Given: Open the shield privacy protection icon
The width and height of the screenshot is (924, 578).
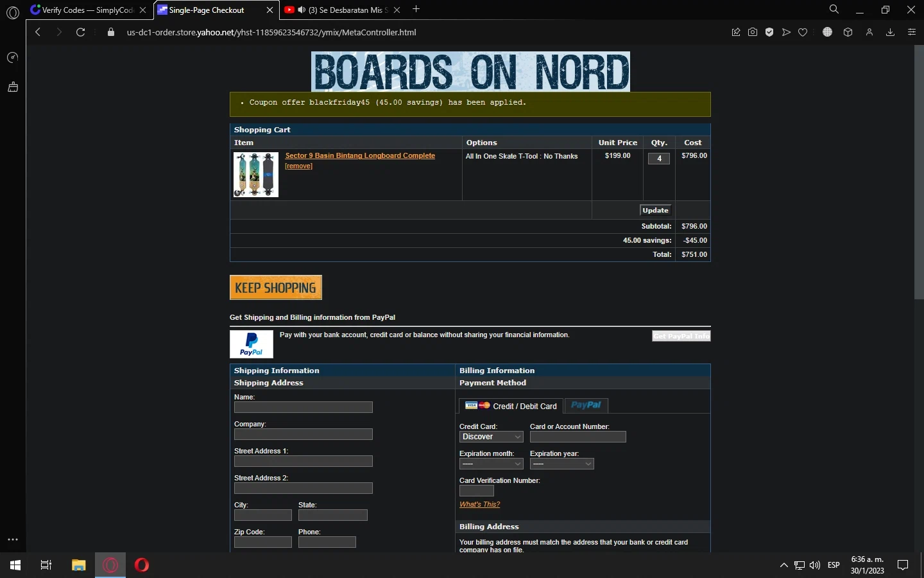Looking at the screenshot, I should coord(769,32).
